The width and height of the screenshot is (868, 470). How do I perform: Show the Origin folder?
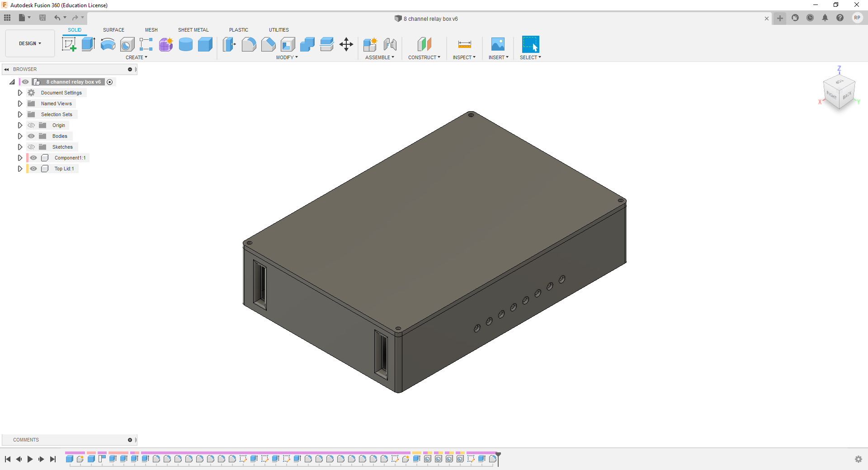pos(31,125)
